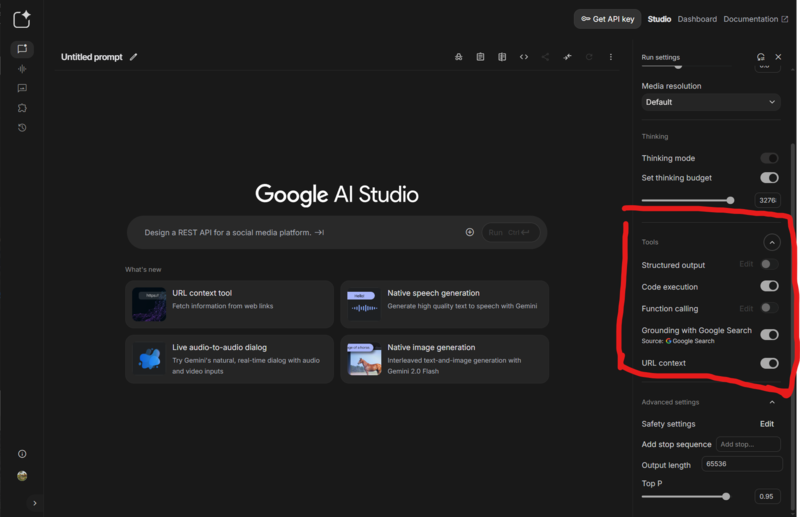
Task: Open the Media resolution Default dropdown
Action: (711, 102)
